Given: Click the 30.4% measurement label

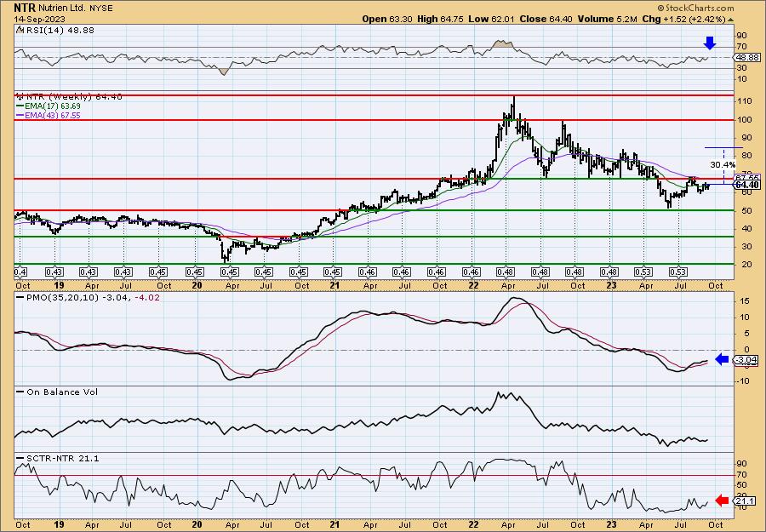Looking at the screenshot, I should coord(723,164).
